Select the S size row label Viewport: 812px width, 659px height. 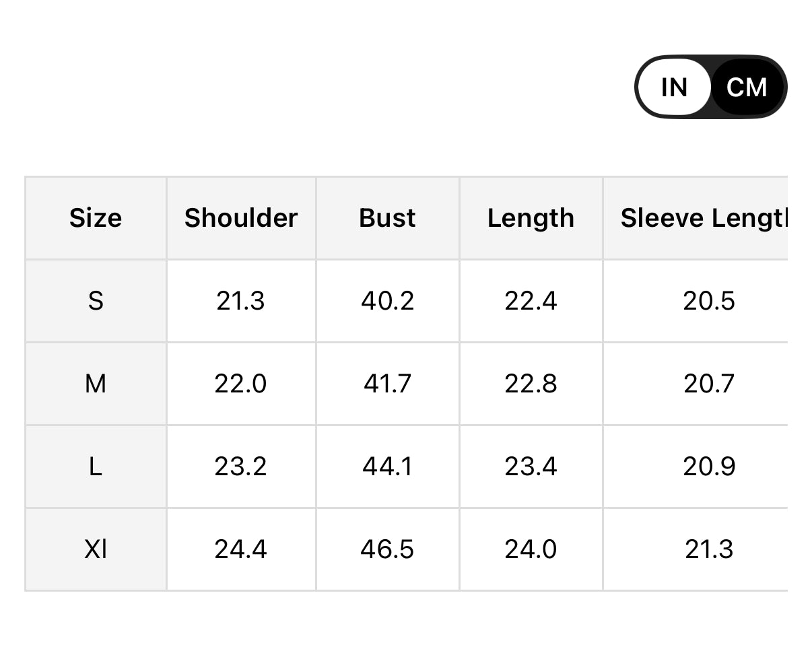click(x=96, y=301)
